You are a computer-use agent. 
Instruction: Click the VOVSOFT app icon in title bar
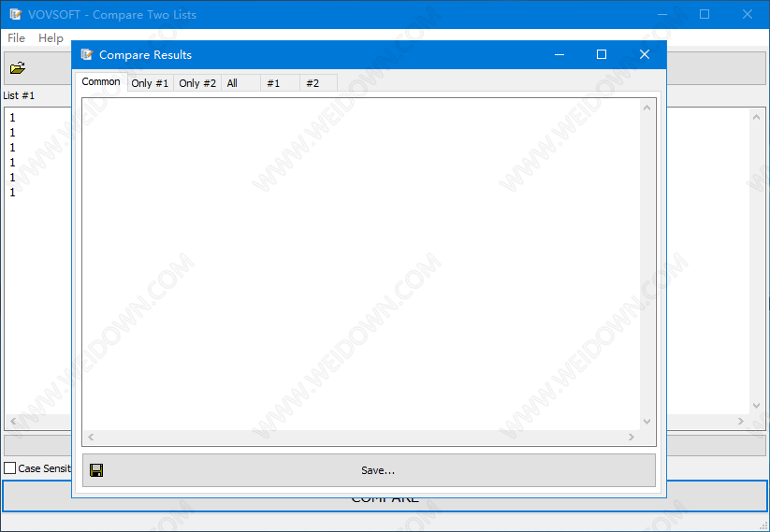point(16,14)
